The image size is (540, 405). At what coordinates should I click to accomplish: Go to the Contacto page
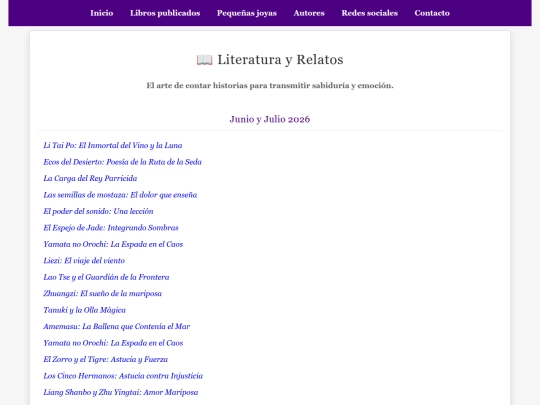click(432, 13)
